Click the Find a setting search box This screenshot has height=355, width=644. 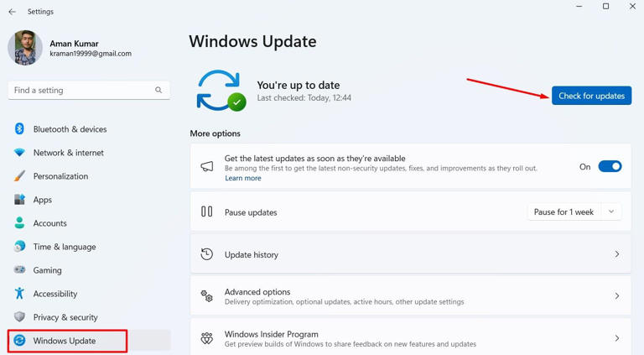(x=82, y=90)
